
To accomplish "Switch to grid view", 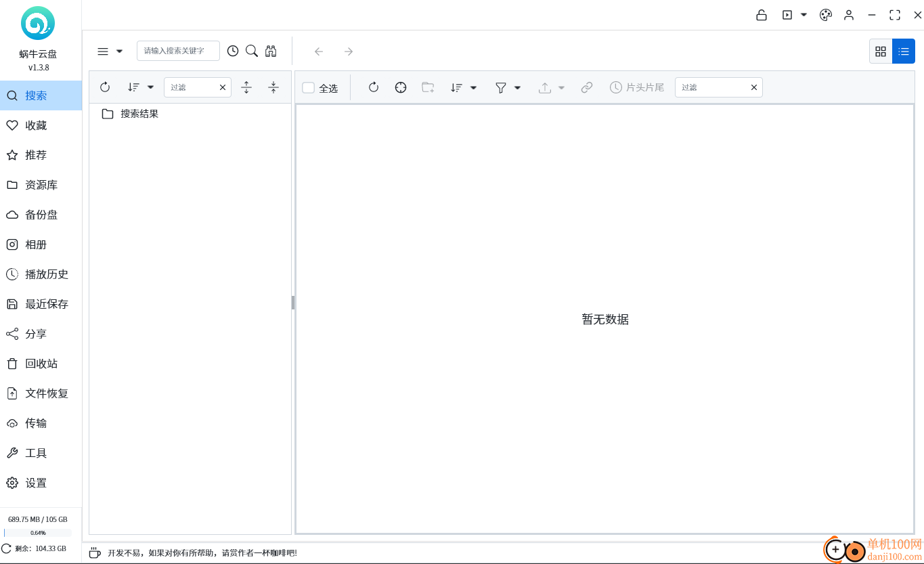I will 881,51.
